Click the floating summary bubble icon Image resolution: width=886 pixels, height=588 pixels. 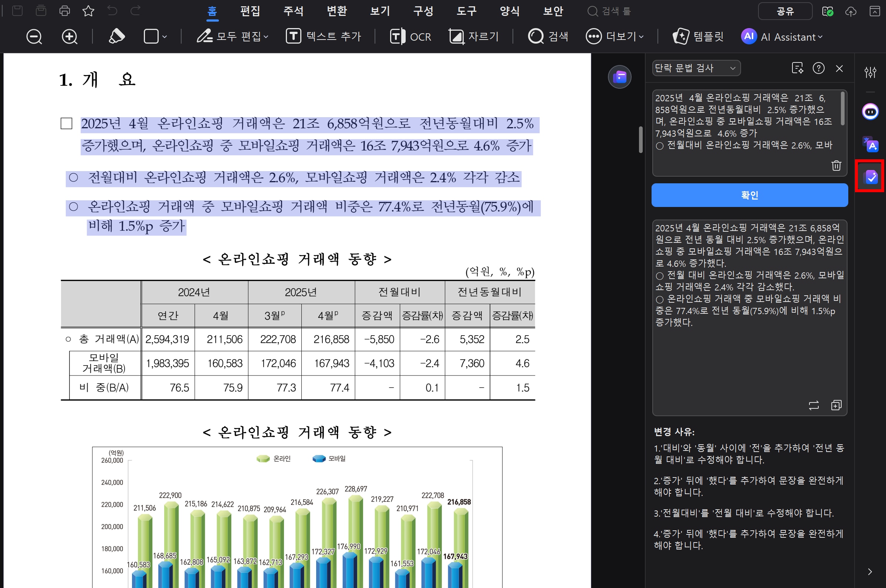tap(620, 77)
